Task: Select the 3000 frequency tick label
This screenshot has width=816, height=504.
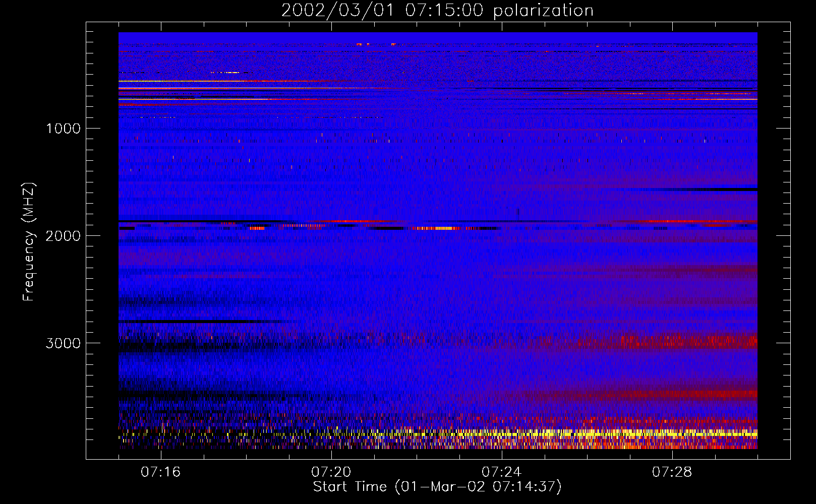Action: coord(63,343)
